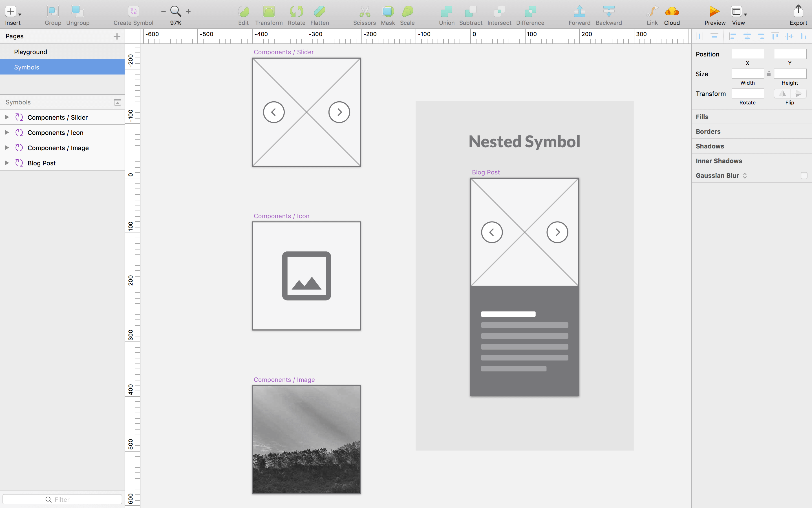Click the Group toolbar icon
Viewport: 812px width, 508px height.
coord(53,12)
